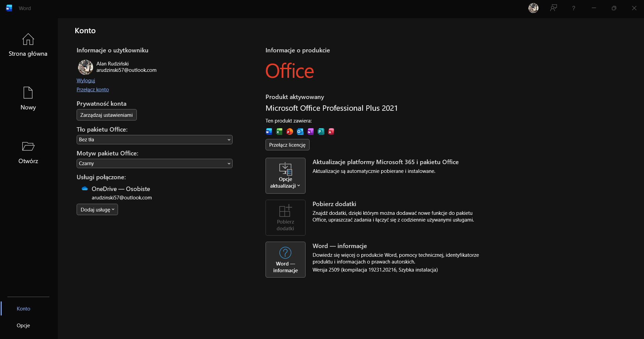Create a new document via Nowy
The width and height of the screenshot is (644, 339).
28,99
